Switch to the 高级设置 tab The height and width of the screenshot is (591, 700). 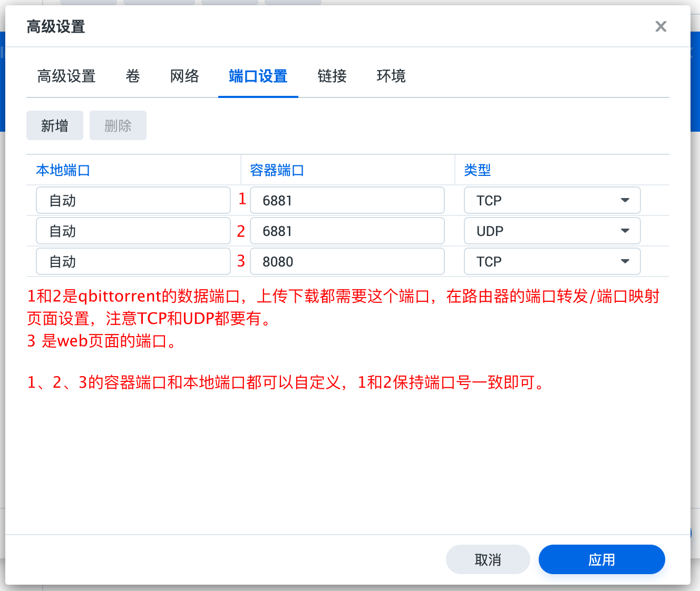[x=66, y=76]
